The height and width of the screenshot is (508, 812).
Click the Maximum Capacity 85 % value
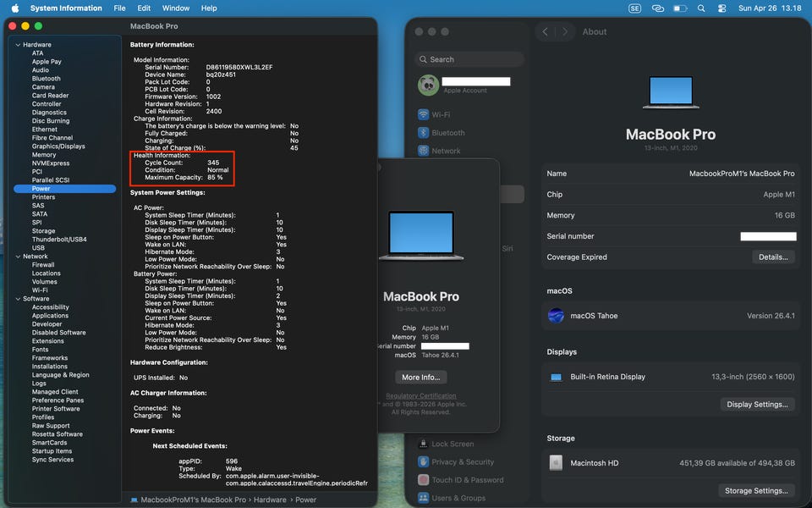(215, 177)
